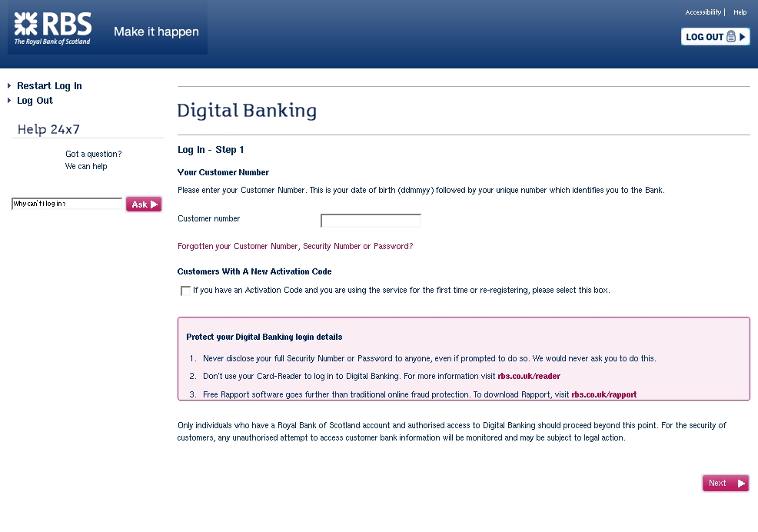This screenshot has width=758, height=532.
Task: Click the 'Log In - Step 1' heading
Action: pyautogui.click(x=211, y=149)
